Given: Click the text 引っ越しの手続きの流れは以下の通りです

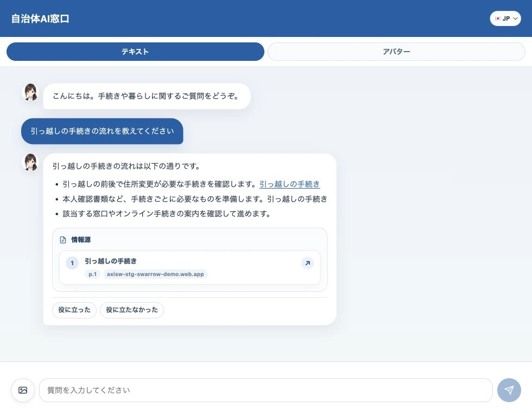Looking at the screenshot, I should coord(126,166).
